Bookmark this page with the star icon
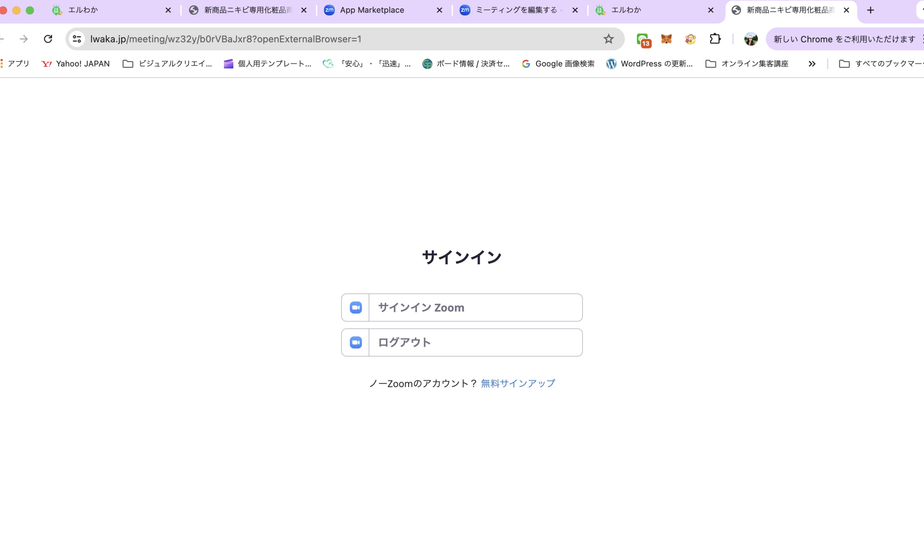Viewport: 924px width, 560px height. coord(608,39)
